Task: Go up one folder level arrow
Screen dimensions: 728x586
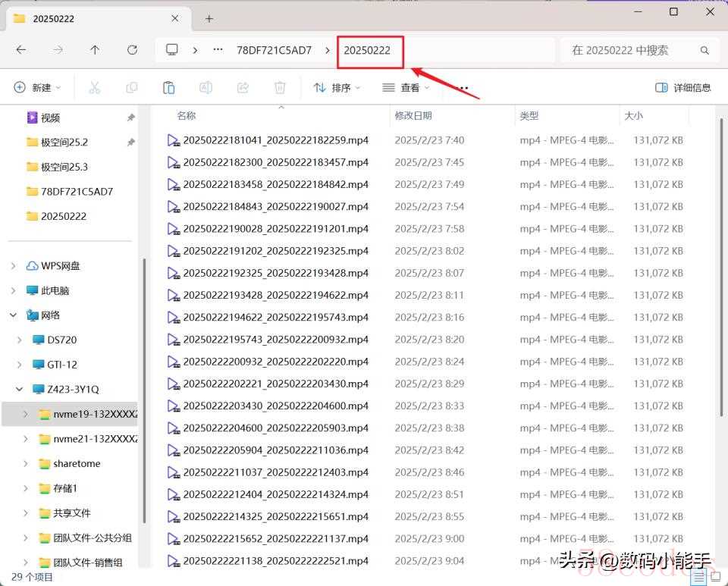Action: (95, 50)
